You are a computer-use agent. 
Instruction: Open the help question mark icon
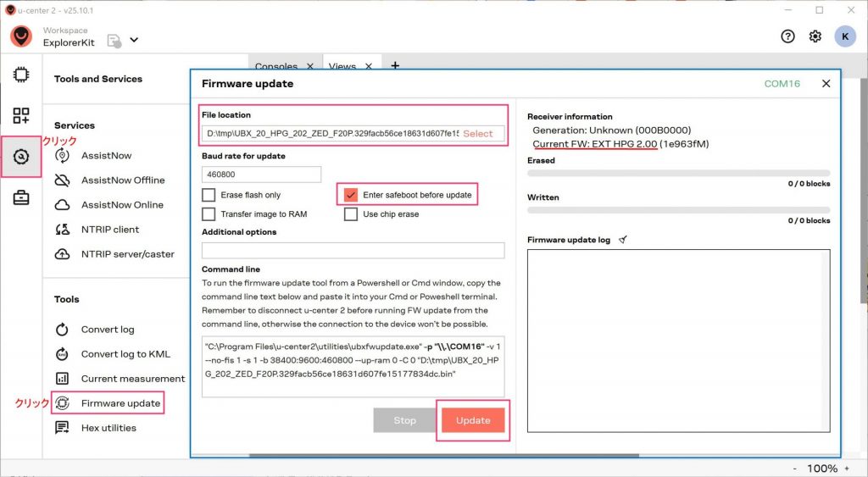(x=787, y=36)
